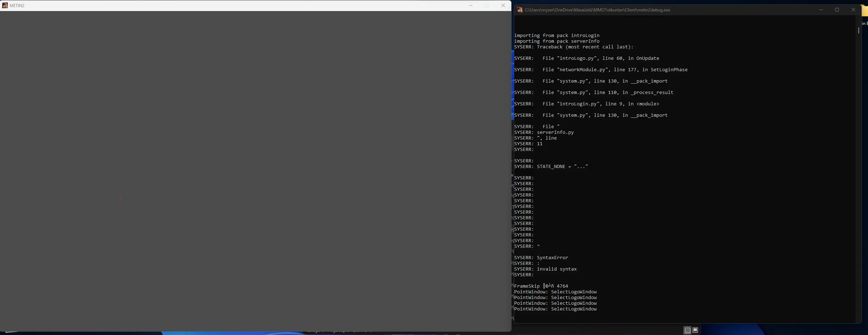This screenshot has height=335, width=868.
Task: Click the METIN2 title text
Action: click(17, 6)
